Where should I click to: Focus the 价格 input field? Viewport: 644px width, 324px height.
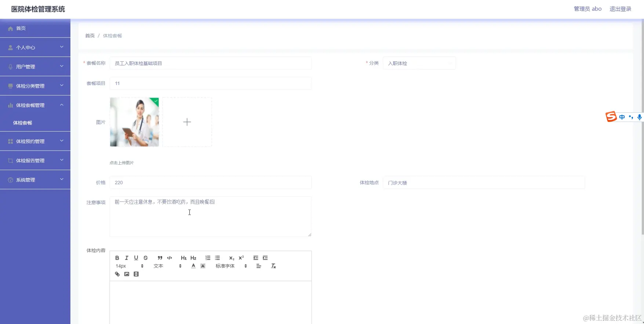click(211, 183)
